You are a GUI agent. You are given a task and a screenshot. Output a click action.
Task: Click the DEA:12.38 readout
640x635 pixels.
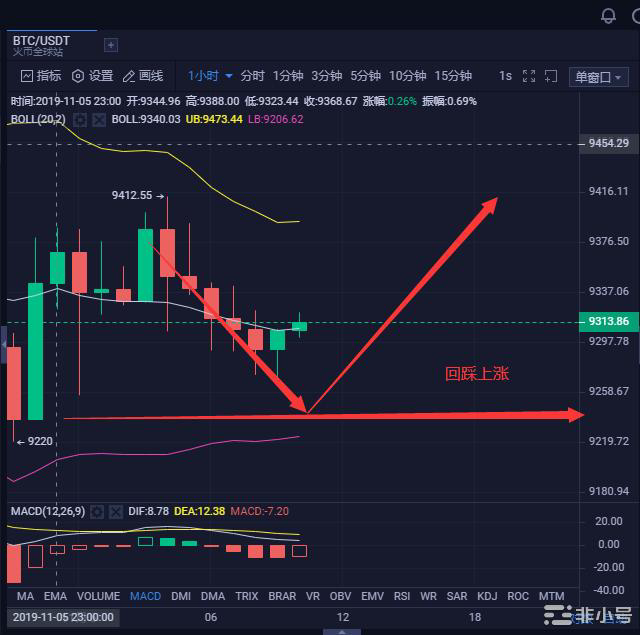coord(199,511)
